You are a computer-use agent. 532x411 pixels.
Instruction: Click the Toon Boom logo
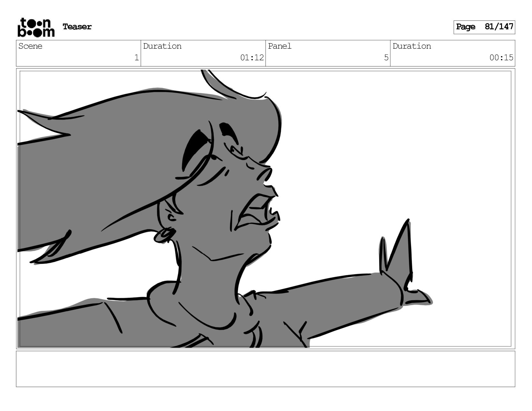click(36, 27)
